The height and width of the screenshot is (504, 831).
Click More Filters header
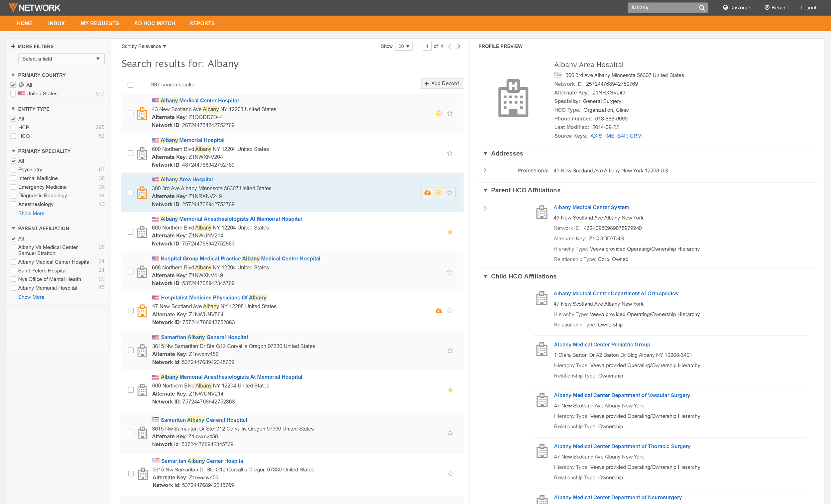[32, 47]
